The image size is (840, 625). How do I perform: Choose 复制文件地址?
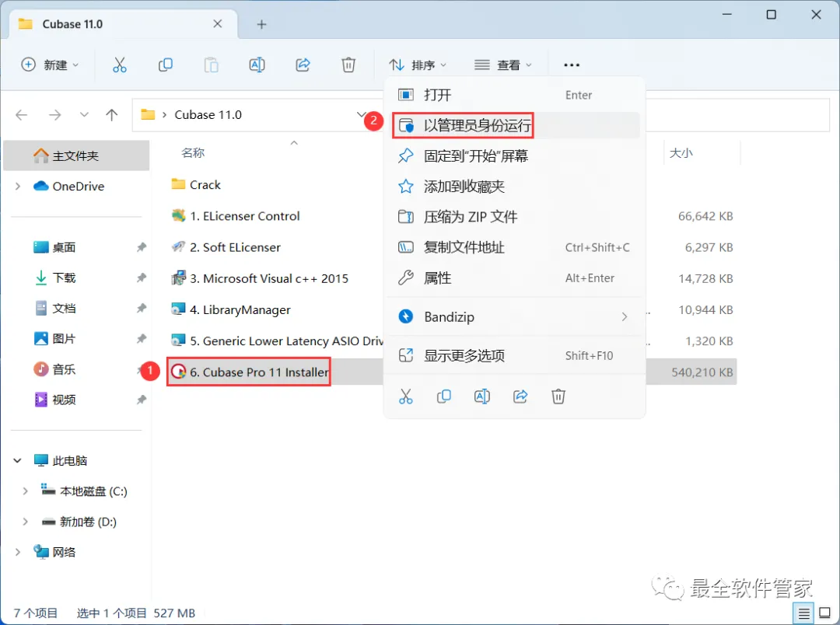tap(514, 247)
